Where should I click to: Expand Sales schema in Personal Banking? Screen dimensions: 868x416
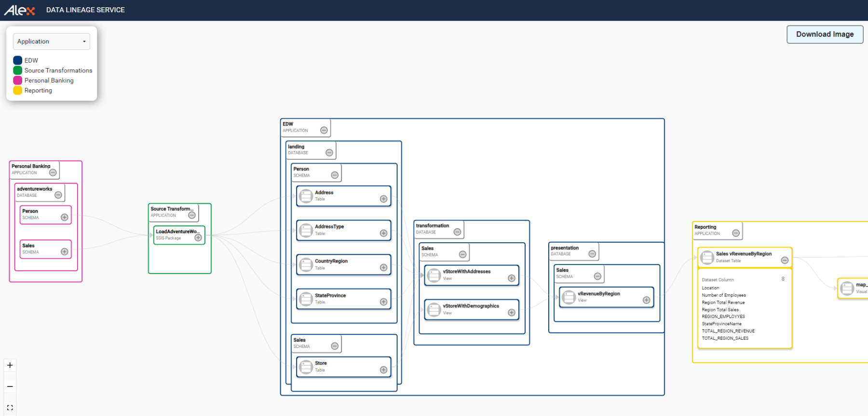coord(64,251)
